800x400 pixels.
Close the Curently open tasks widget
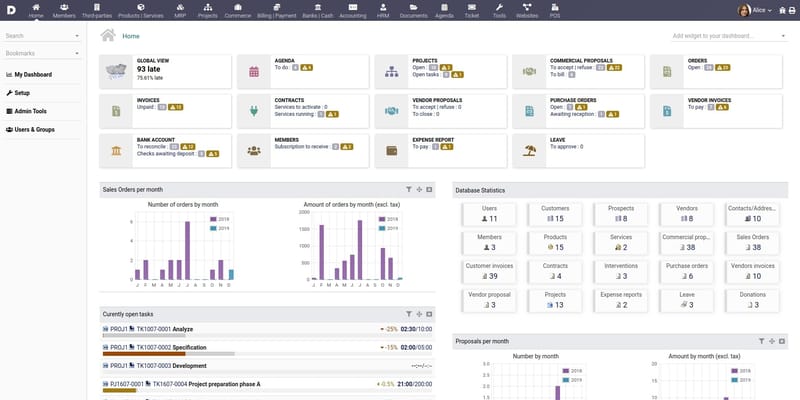(x=429, y=314)
